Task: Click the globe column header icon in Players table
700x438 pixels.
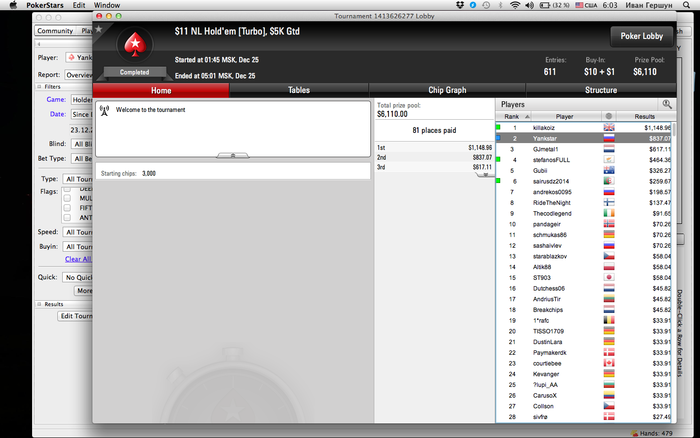Action: point(608,116)
